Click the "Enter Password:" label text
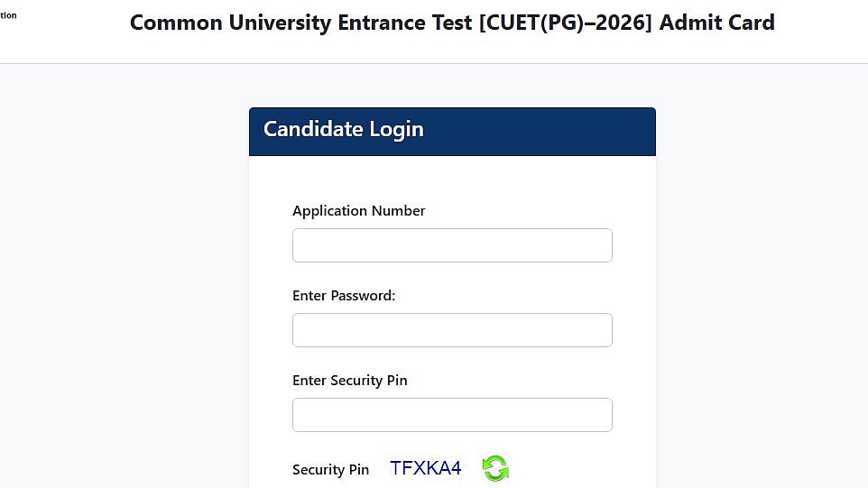Screen dimensions: 868x488 (344, 296)
